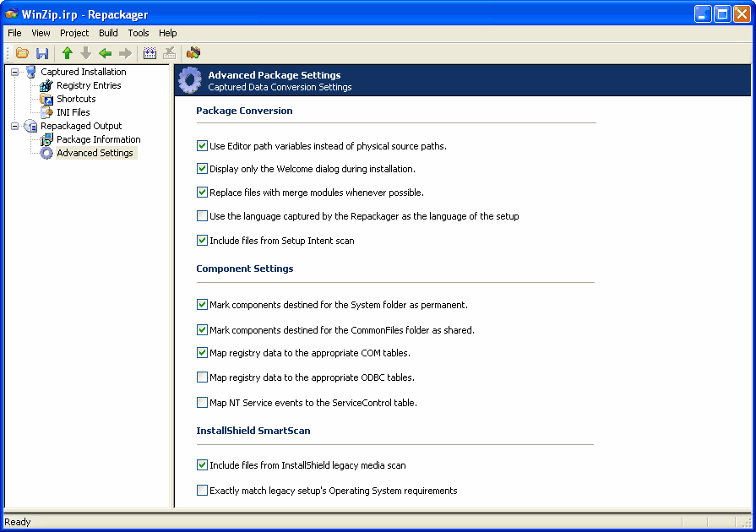Open the Tools menu

point(139,33)
